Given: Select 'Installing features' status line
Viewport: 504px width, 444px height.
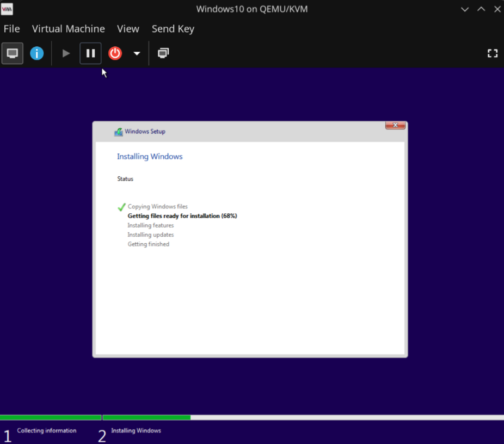Looking at the screenshot, I should pos(150,225).
